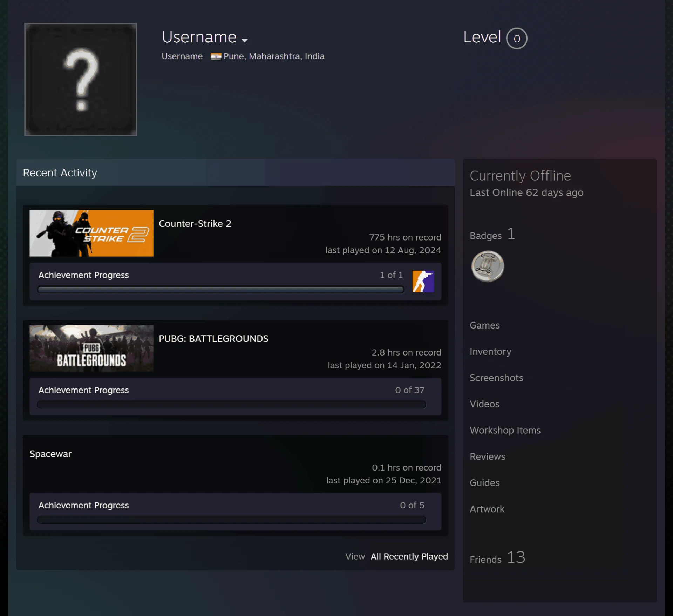
Task: Click the India flag icon
Action: click(x=216, y=56)
